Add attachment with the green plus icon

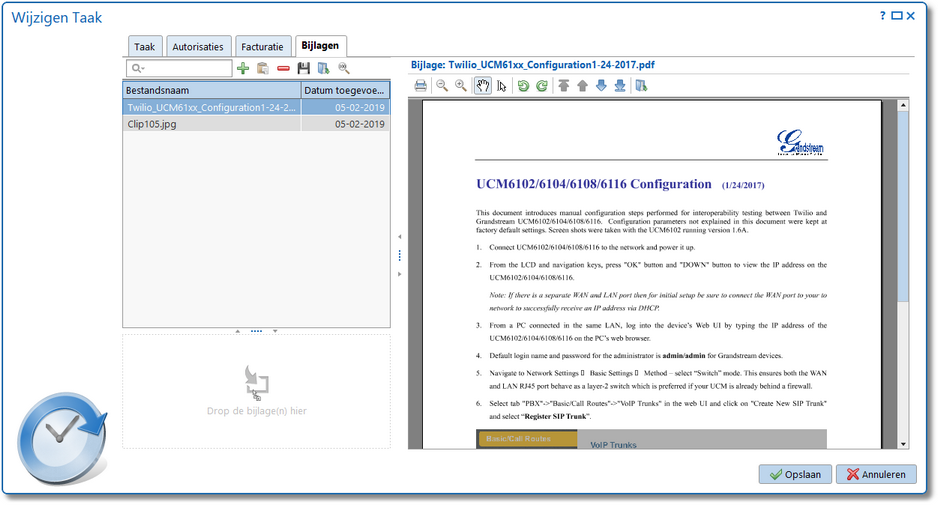[243, 69]
